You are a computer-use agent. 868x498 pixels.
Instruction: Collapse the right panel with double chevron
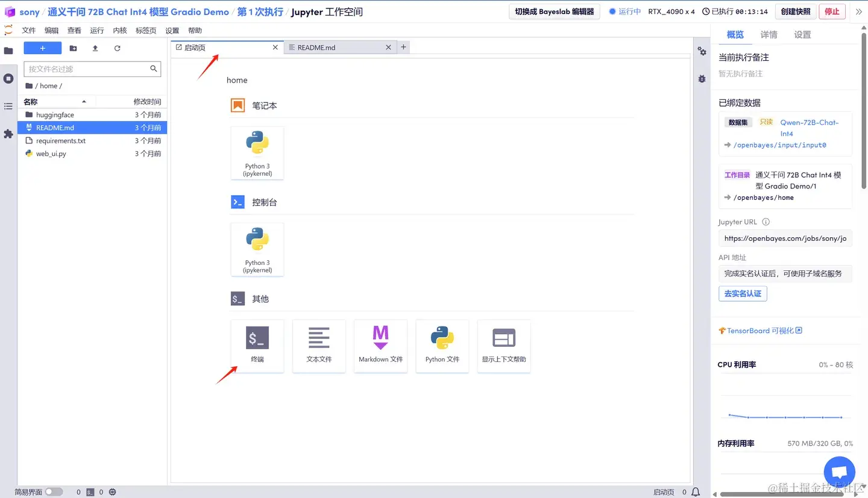[859, 11]
